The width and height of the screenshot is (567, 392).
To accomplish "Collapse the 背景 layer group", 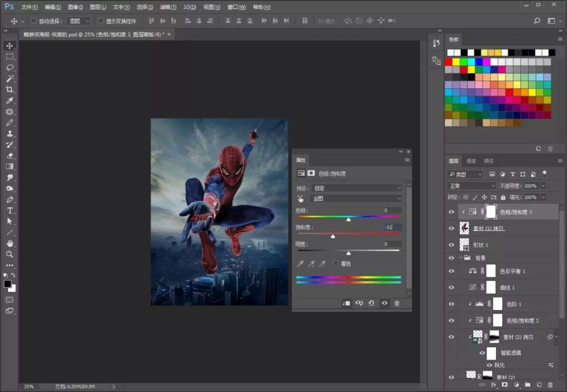I will (461, 258).
